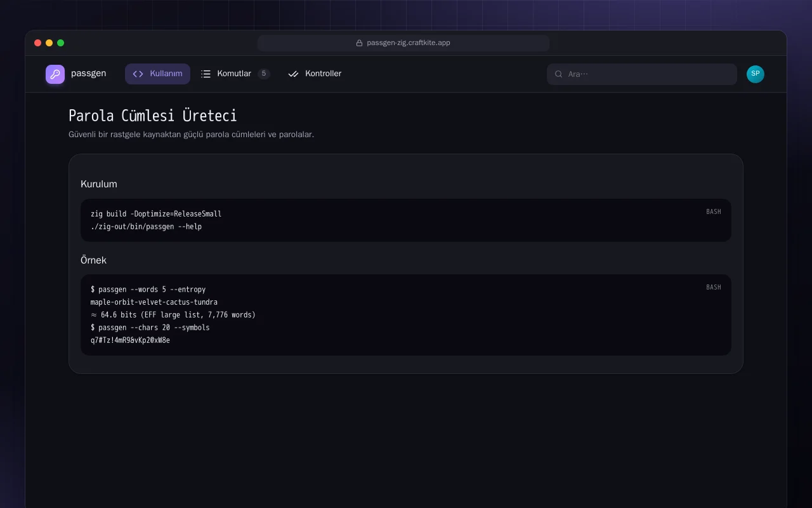Image resolution: width=812 pixels, height=508 pixels.
Task: Click the maple-orbit-velvet-cactus-tundra passphrase
Action: [154, 302]
